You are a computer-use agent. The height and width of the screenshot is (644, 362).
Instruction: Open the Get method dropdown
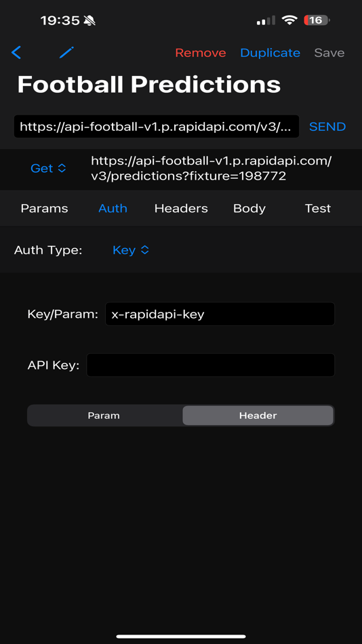[x=48, y=168]
